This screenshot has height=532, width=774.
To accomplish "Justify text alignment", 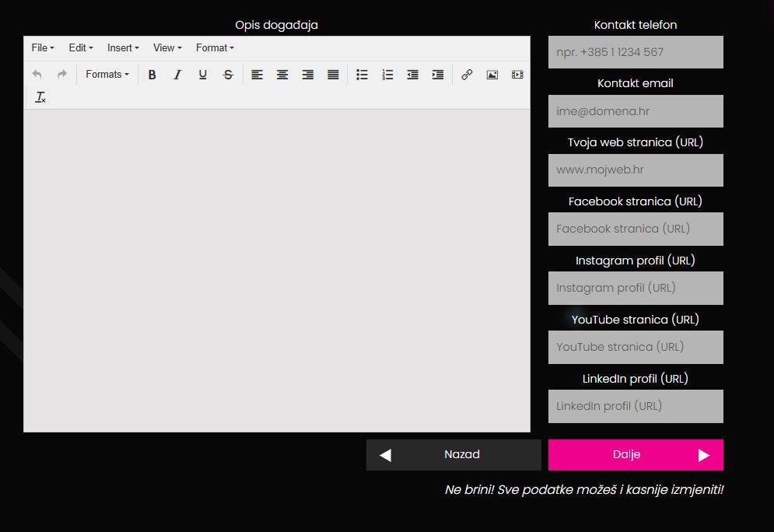I will click(x=333, y=75).
